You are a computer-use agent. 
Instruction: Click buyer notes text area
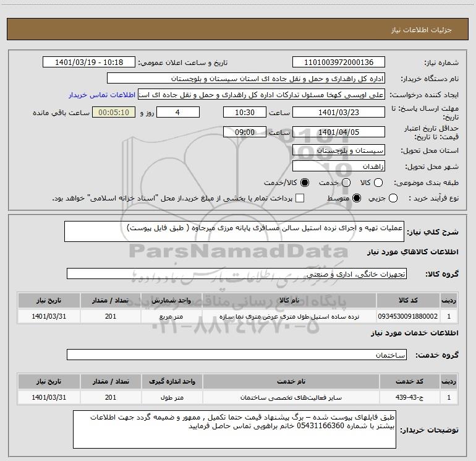(x=234, y=429)
